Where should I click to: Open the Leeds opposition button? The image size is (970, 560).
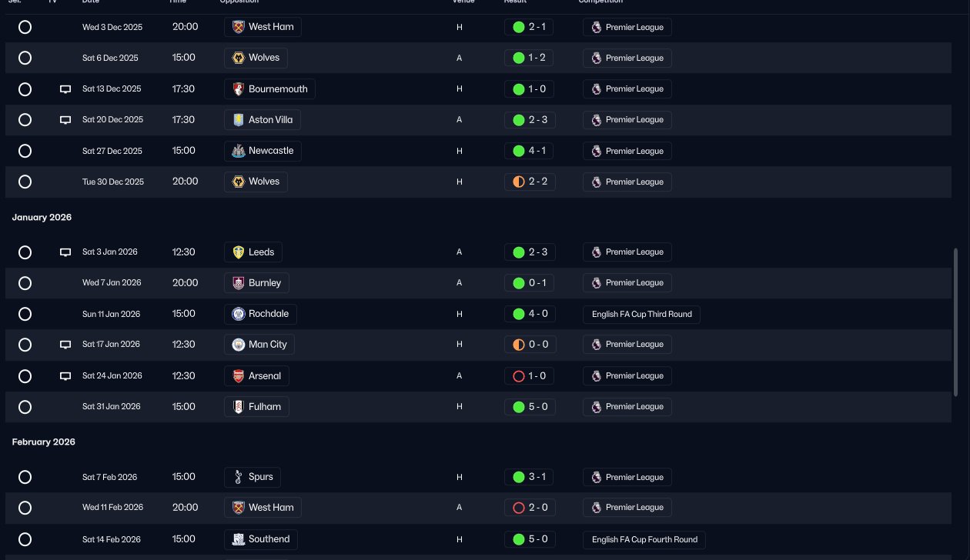point(253,252)
